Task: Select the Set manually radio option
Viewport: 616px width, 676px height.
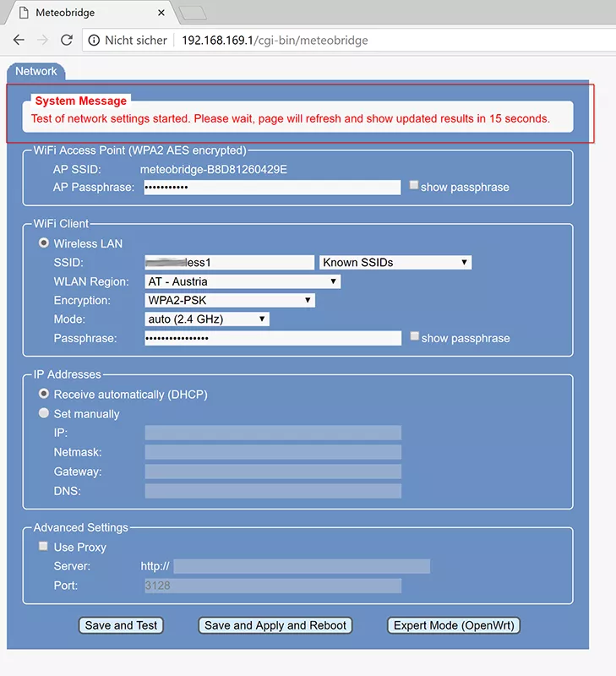Action: 44,413
